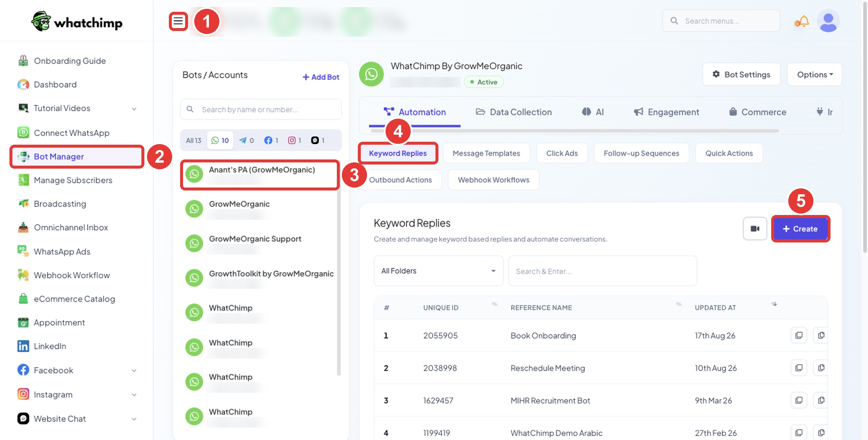Viewport: 868px width, 440px height.
Task: Toggle the hamburger sidebar menu
Action: (178, 21)
